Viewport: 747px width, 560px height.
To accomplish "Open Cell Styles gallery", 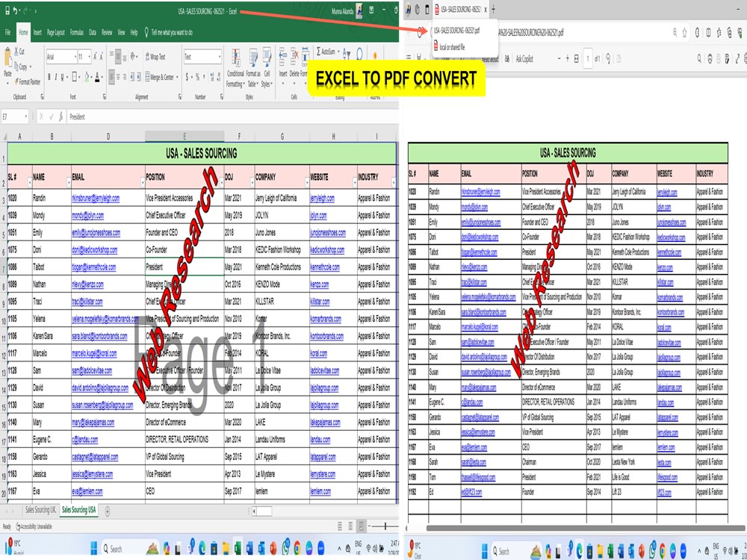I will (267, 68).
